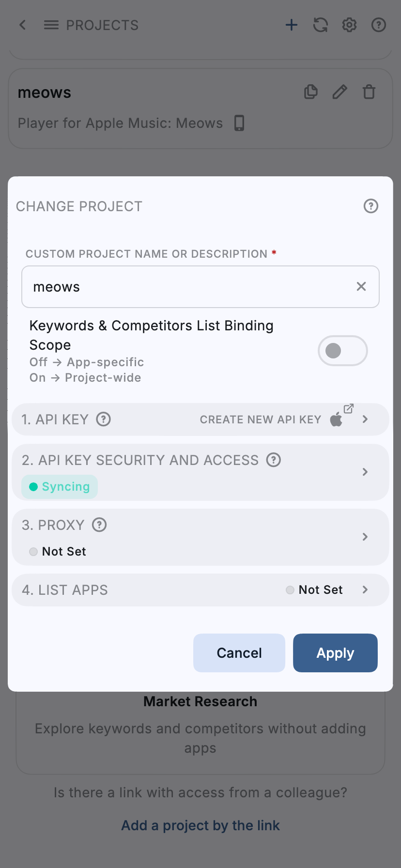Expand the API KEY section chevron
The image size is (401, 868).
click(x=365, y=419)
